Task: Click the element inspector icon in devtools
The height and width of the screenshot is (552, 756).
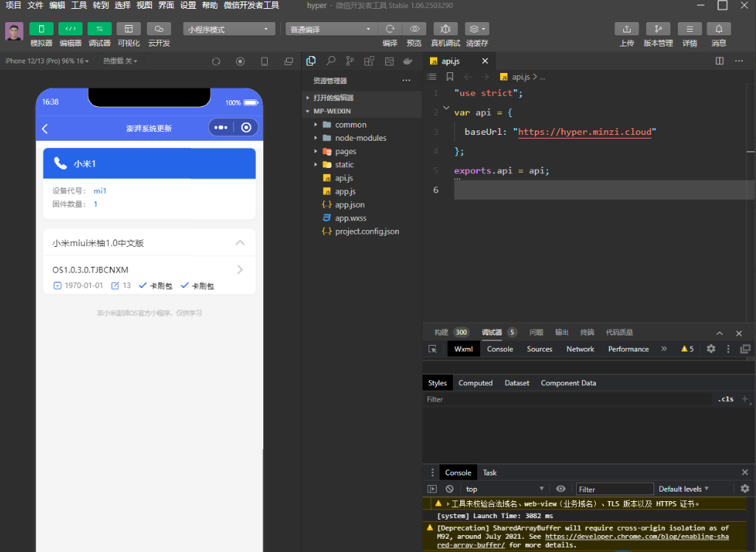Action: click(x=433, y=349)
